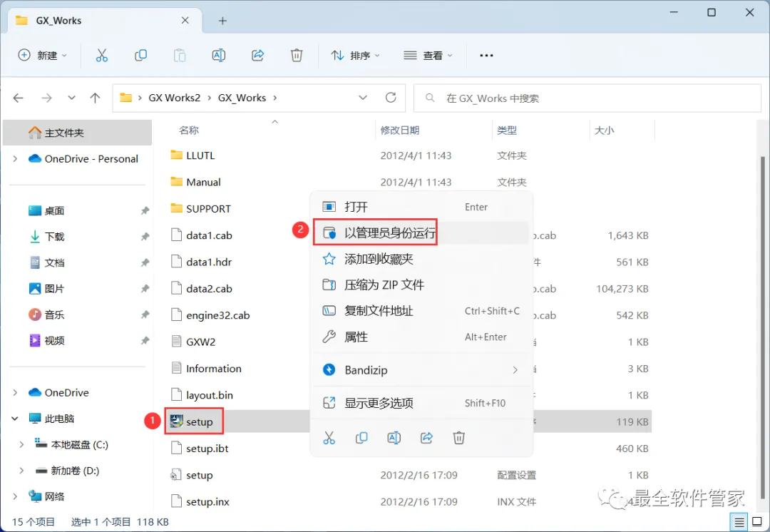Open the 新建 (New) dropdown
770x532 pixels.
43,56
